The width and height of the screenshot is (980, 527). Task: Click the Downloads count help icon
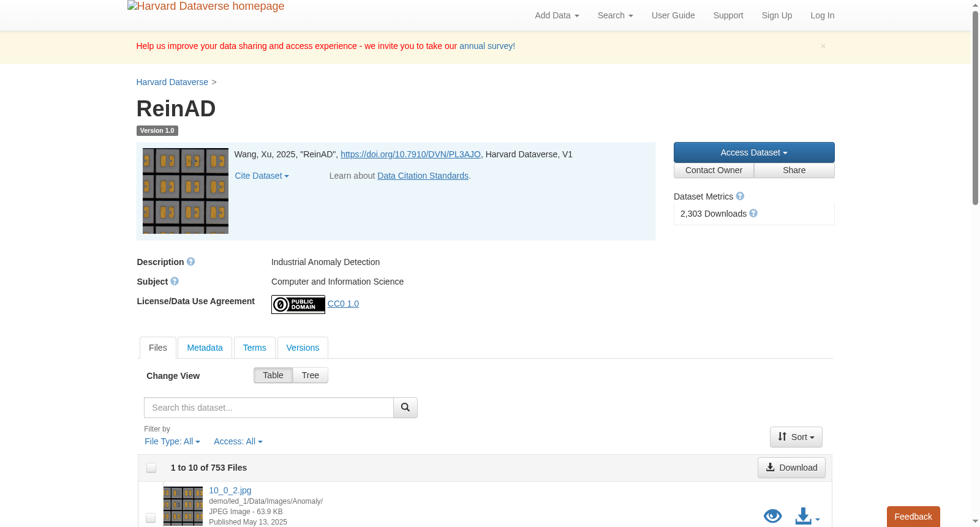click(753, 213)
